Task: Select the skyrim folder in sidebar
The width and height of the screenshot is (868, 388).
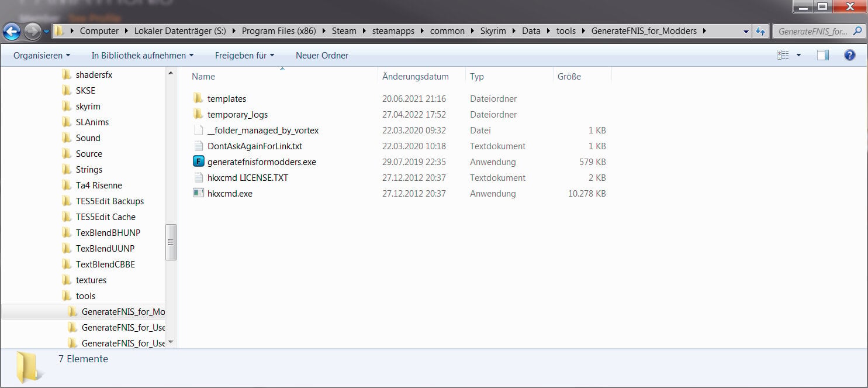Action: pos(81,106)
